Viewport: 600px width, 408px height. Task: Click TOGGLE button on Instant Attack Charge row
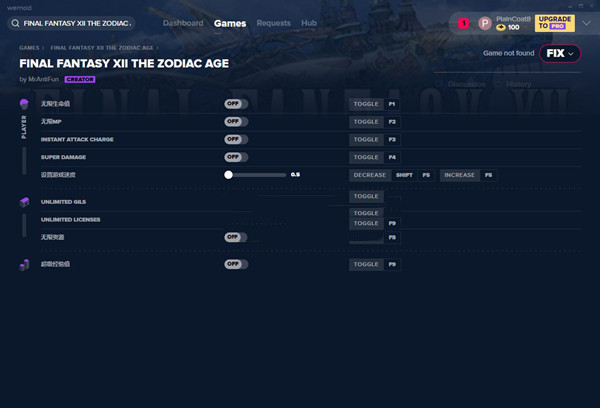(x=366, y=139)
